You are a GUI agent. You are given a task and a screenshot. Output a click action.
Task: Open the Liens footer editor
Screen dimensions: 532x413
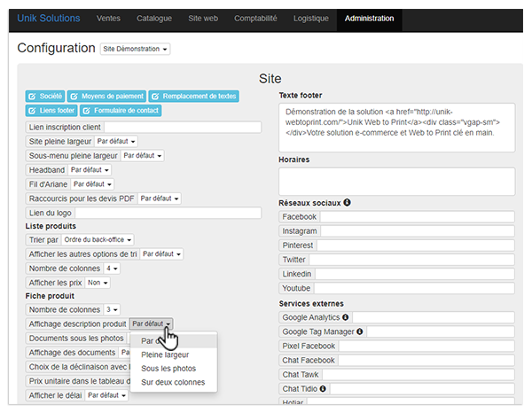point(51,111)
